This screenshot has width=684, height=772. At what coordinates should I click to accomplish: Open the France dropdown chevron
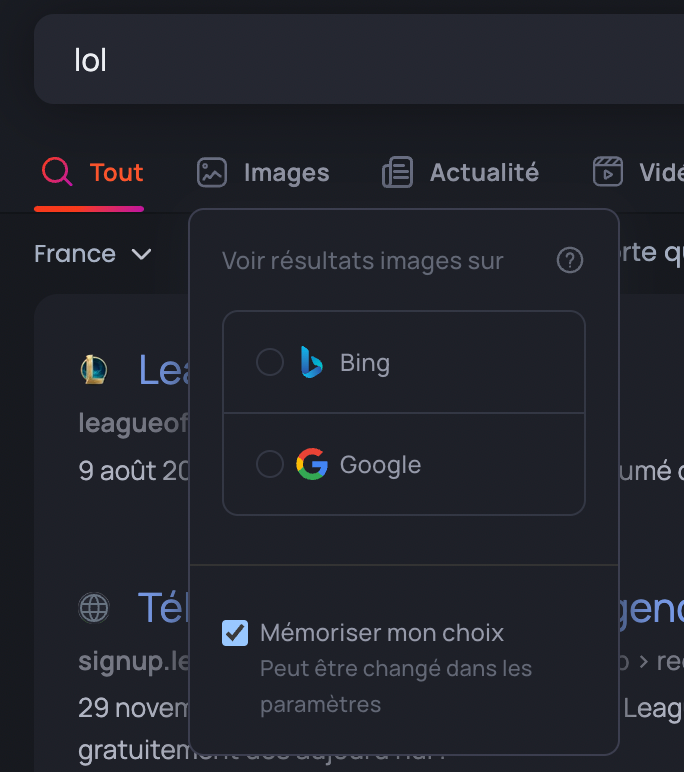[x=142, y=254]
